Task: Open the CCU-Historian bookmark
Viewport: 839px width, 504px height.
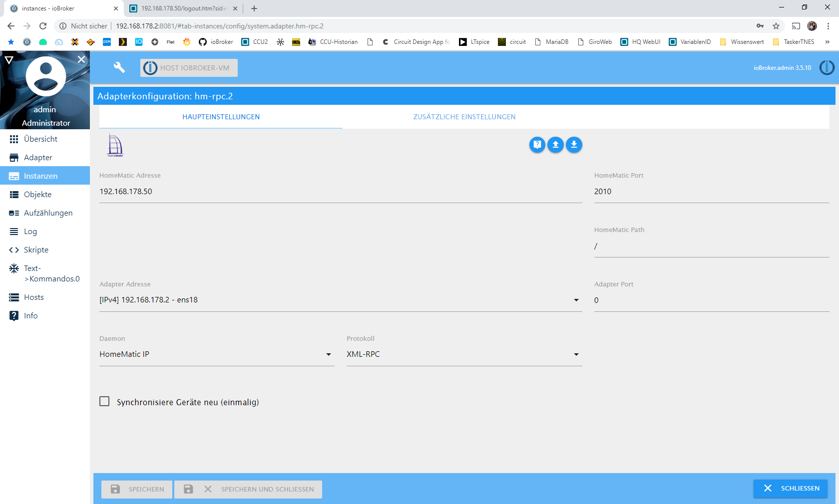Action: click(333, 42)
